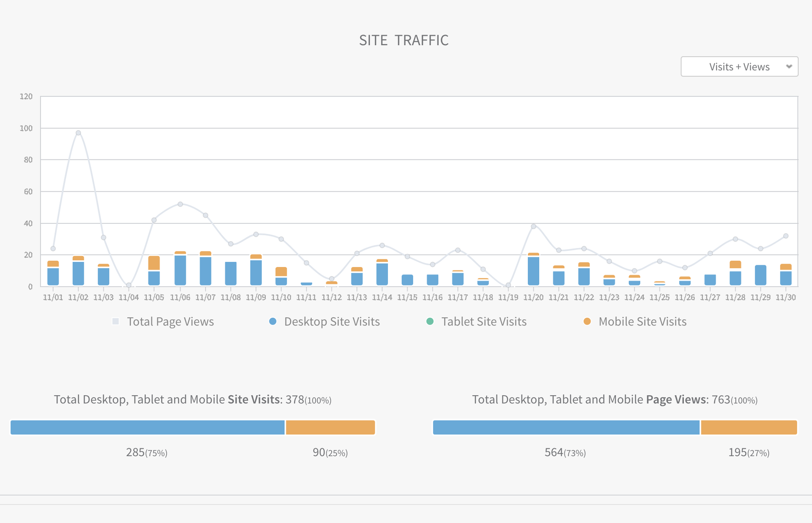Open the Visits + Views dropdown

point(739,67)
